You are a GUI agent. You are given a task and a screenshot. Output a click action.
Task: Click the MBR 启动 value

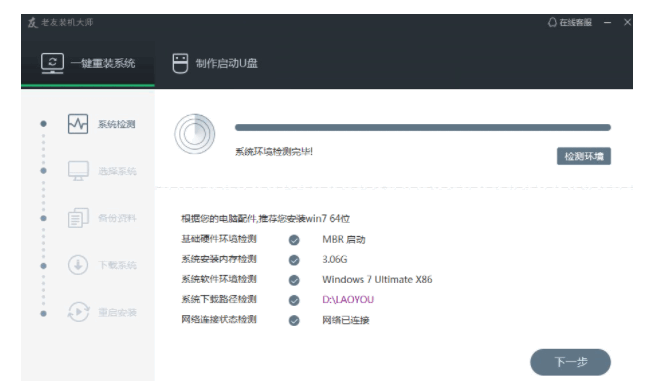click(344, 240)
